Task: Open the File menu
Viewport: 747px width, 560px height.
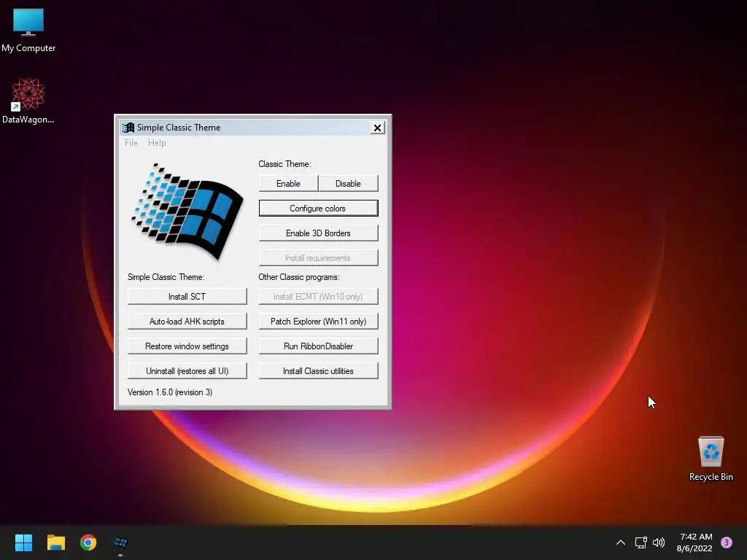Action: (131, 143)
